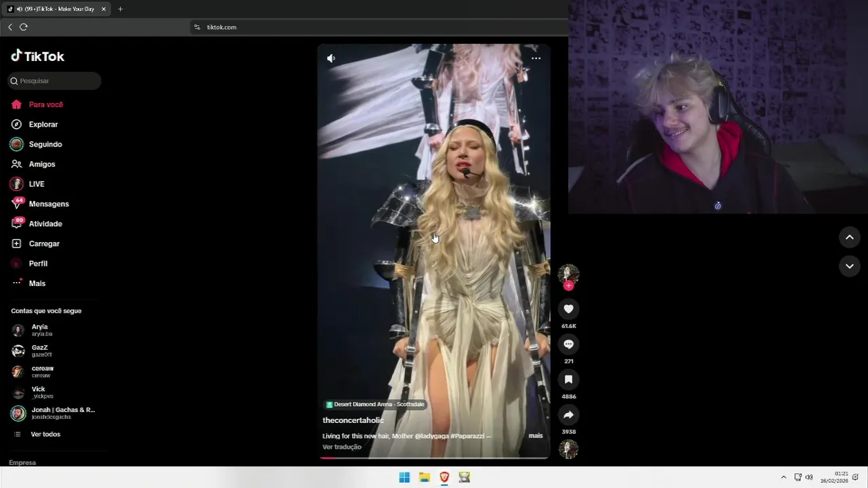Screen dimensions: 868x488
Task: Seek using the video progress bar
Action: (x=434, y=457)
